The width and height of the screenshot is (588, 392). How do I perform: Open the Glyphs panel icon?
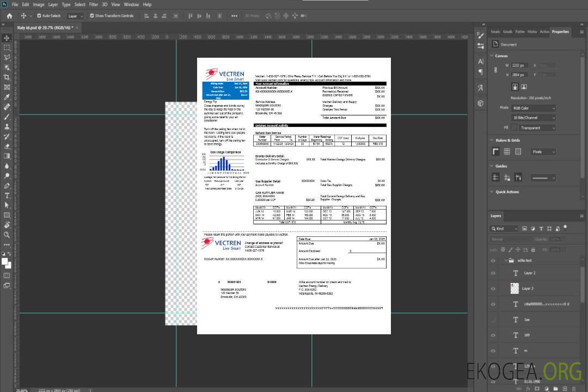[x=481, y=88]
